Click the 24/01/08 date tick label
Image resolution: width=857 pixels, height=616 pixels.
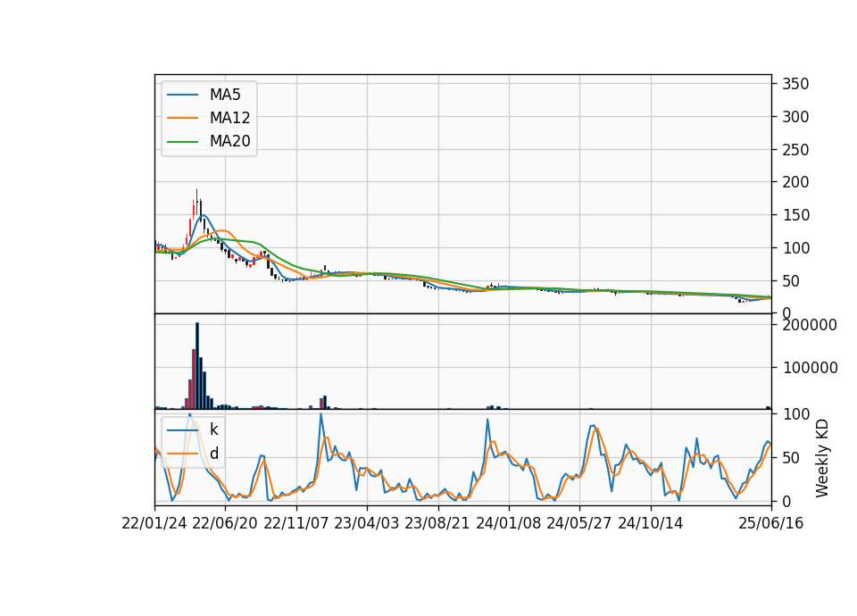tap(508, 523)
